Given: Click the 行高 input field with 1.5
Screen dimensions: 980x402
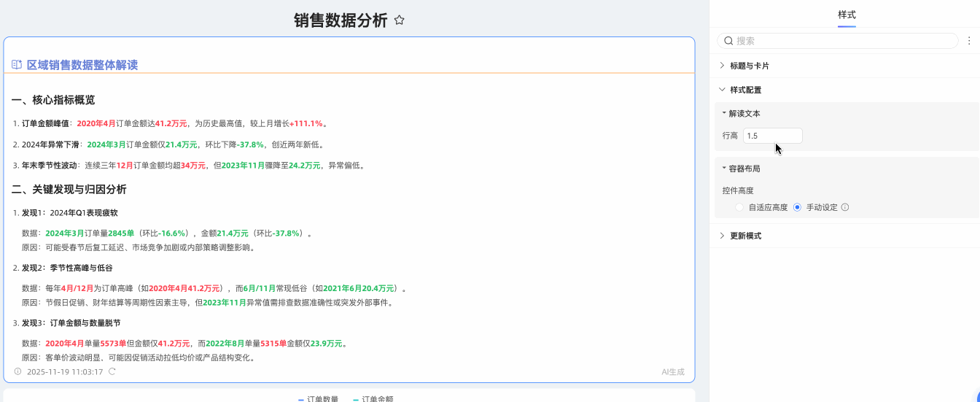Looking at the screenshot, I should 773,136.
